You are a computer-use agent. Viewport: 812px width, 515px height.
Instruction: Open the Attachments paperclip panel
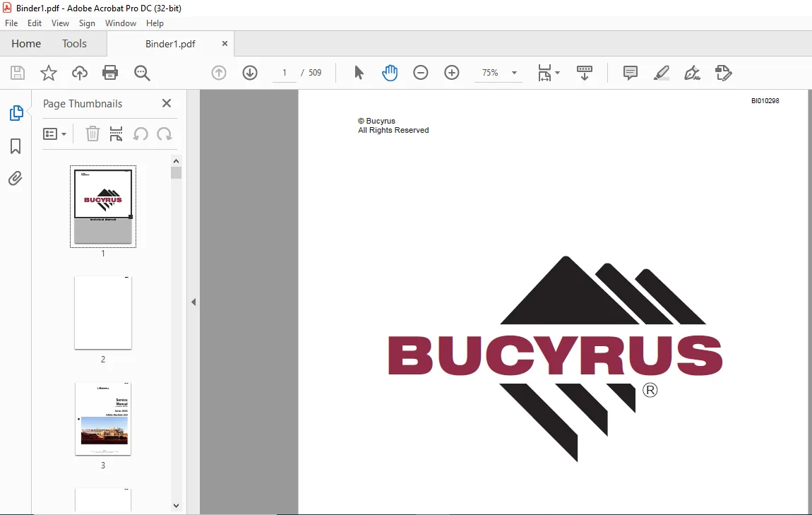point(16,179)
